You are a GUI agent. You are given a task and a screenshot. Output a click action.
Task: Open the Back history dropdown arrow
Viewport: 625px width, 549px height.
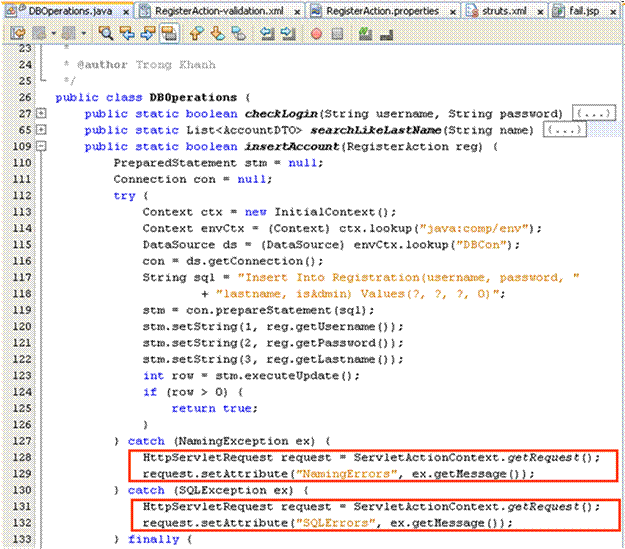pos(53,33)
